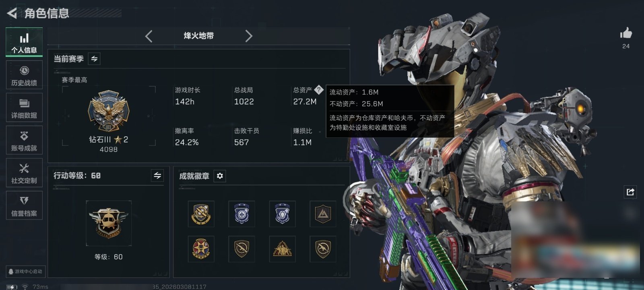The image size is (644, 290).
Task: Open the 详细数据 sidebar section
Action: [24, 108]
